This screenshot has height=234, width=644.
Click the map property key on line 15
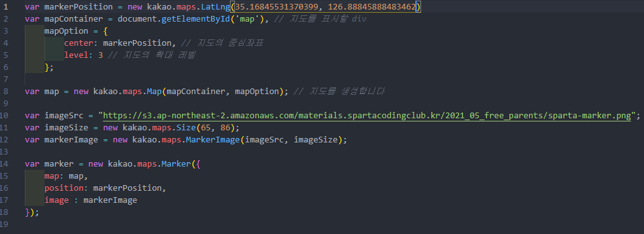[x=51, y=176]
